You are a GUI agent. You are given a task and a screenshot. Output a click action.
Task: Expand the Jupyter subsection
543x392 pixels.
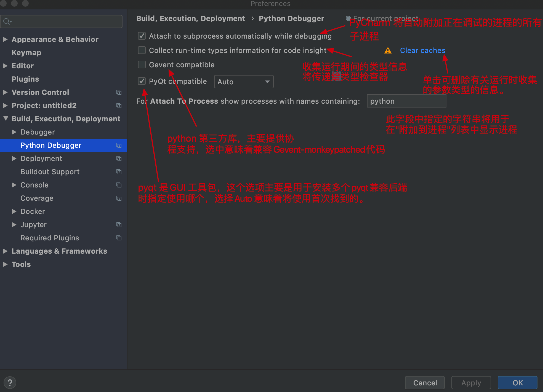coord(14,225)
